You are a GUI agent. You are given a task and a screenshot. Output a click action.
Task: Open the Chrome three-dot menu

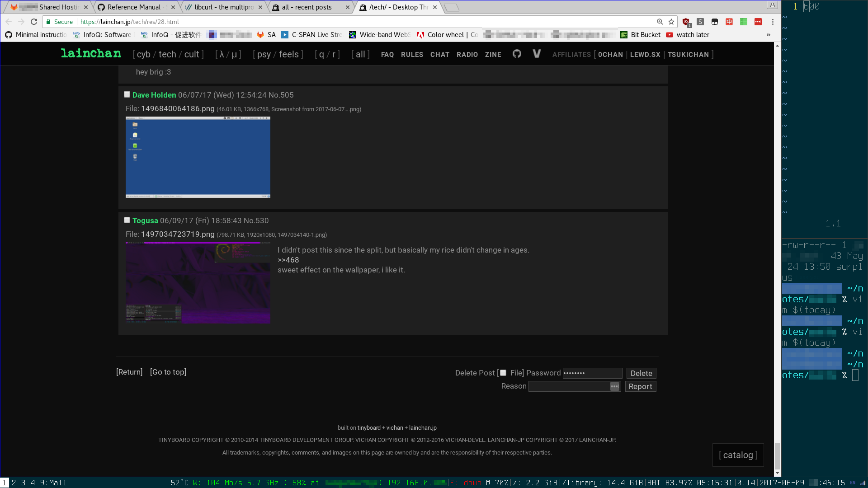coord(773,22)
